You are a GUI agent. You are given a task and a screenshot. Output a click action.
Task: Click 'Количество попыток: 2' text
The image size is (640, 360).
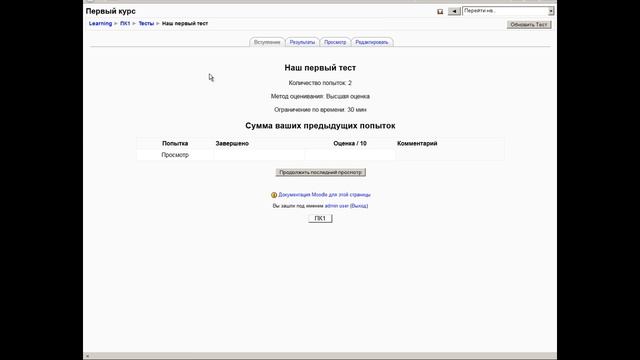coord(320,83)
